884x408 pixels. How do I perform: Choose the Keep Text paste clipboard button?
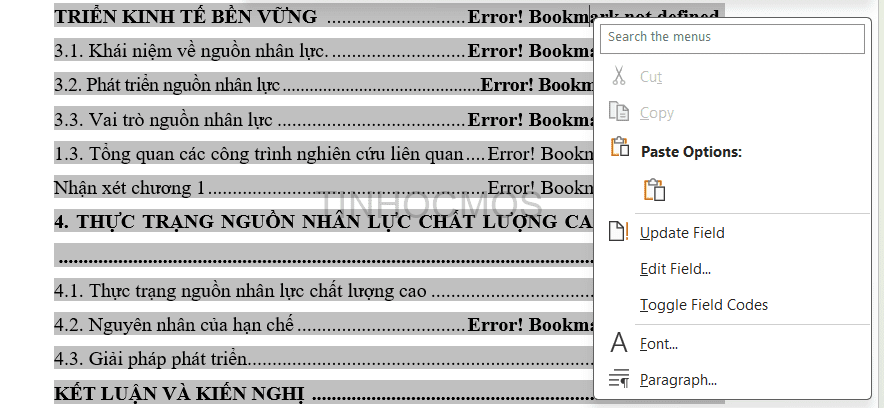click(x=655, y=190)
